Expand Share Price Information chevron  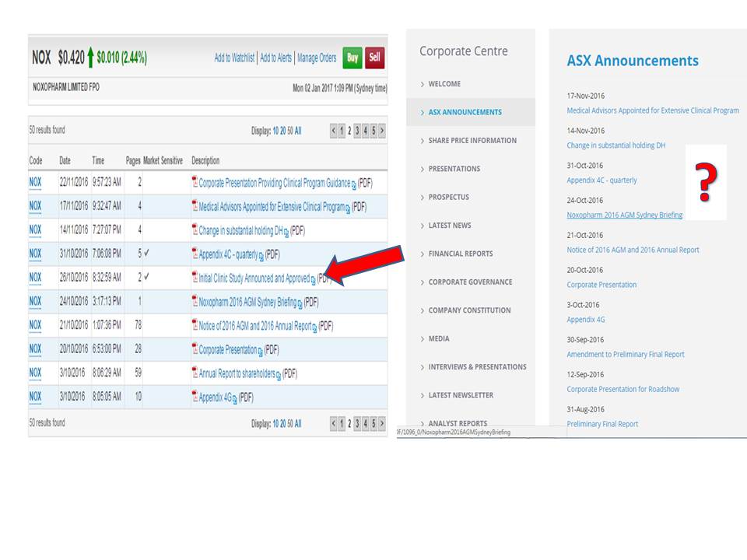[x=422, y=141]
